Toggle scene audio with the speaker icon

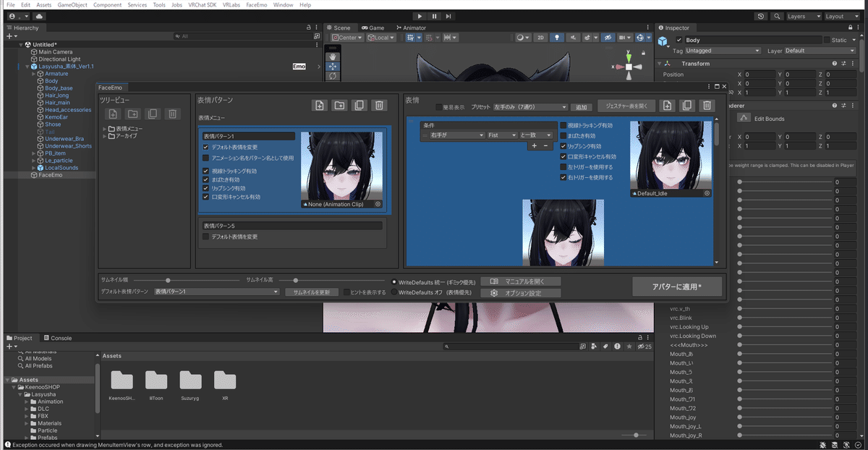(x=574, y=38)
